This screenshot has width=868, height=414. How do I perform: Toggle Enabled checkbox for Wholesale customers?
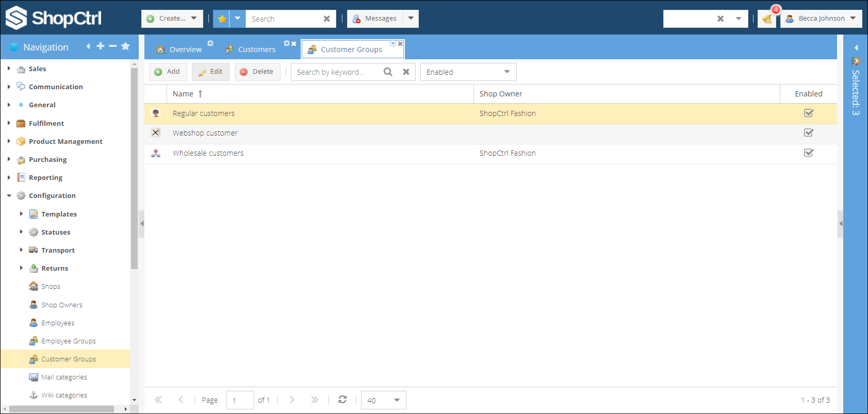[809, 153]
